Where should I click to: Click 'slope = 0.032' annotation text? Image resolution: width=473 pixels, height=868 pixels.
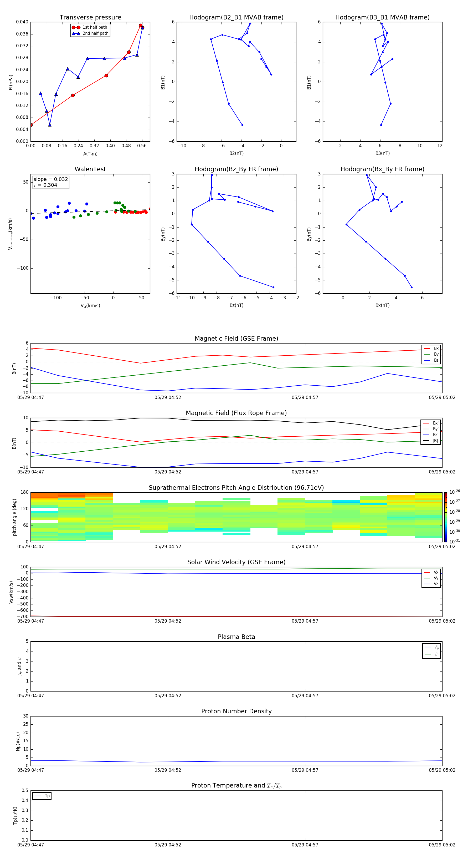pyautogui.click(x=50, y=179)
